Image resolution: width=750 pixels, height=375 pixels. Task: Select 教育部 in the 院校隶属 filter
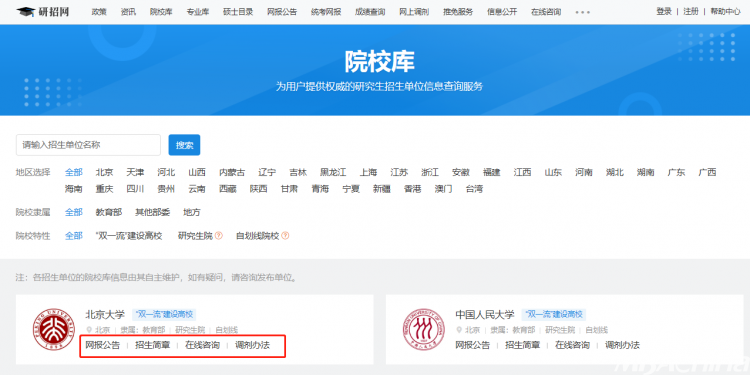109,212
